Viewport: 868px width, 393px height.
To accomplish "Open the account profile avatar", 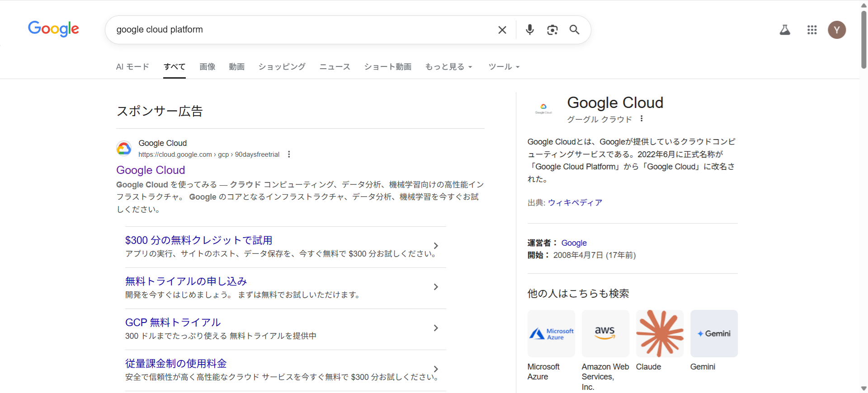I will (x=836, y=30).
